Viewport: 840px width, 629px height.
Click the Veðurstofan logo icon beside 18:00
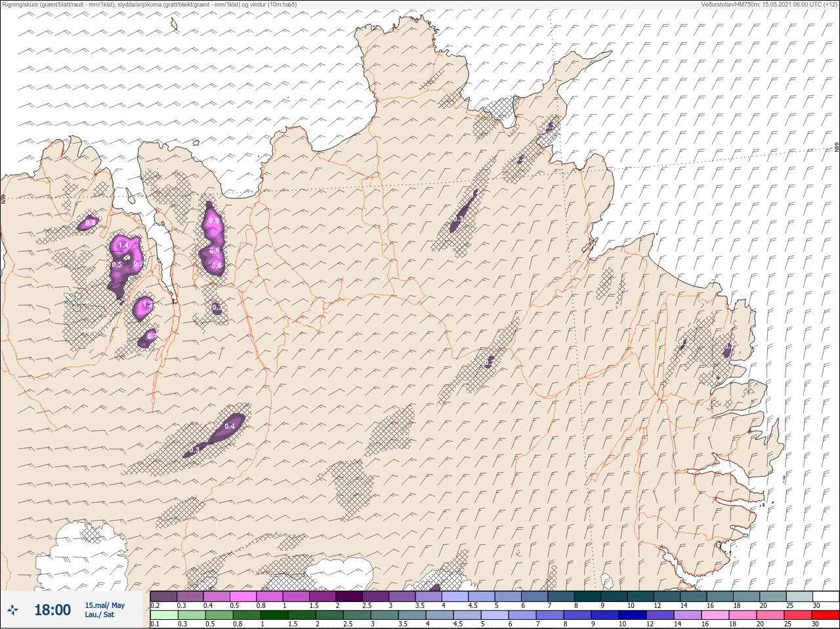[x=14, y=610]
